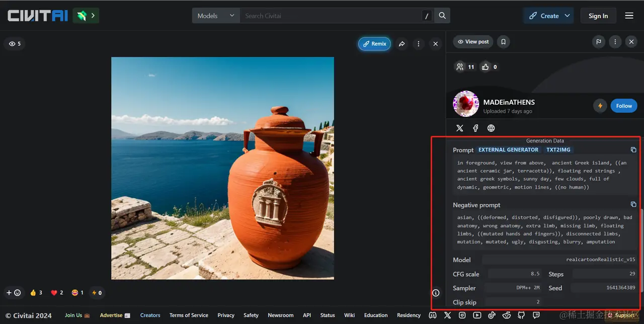
Task: Bookmark this image to collection
Action: pos(503,42)
